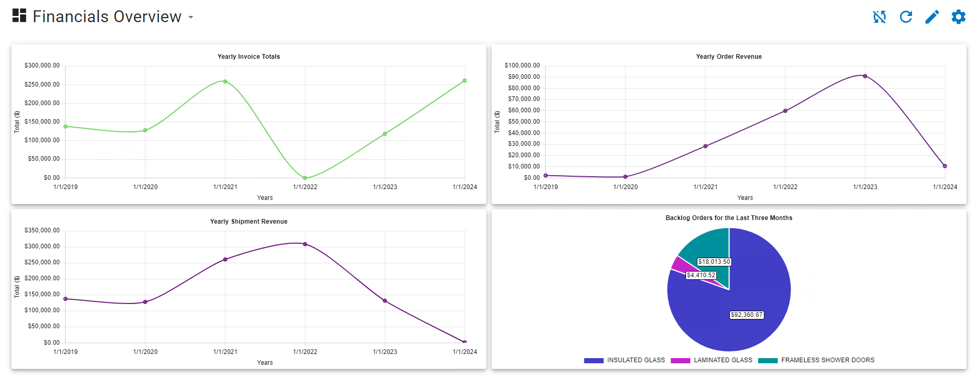The height and width of the screenshot is (388, 980).
Task: Click the dashboard grid icon beside the title
Action: pyautogui.click(x=19, y=15)
